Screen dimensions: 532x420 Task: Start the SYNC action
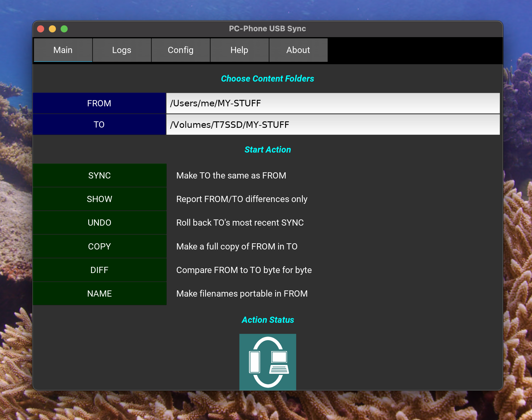pos(99,176)
